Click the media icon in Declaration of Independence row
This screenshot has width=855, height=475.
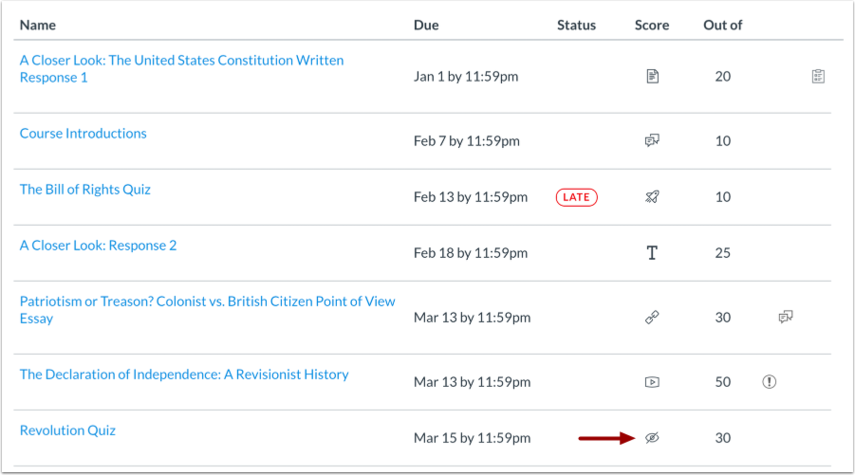click(x=652, y=382)
